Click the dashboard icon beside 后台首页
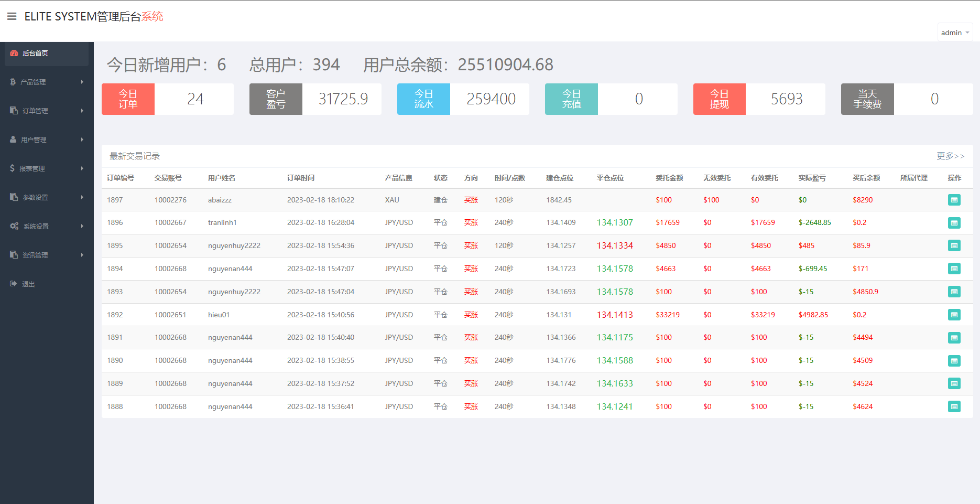The image size is (980, 504). pyautogui.click(x=13, y=53)
